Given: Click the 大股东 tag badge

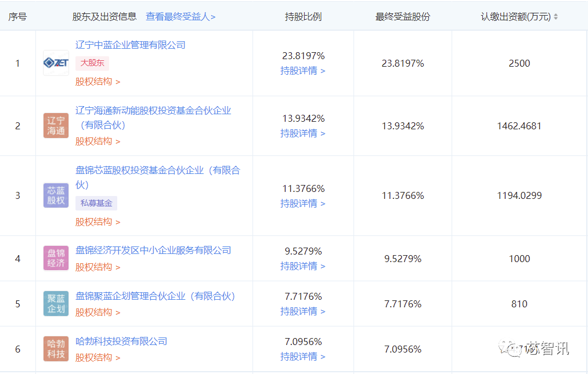Looking at the screenshot, I should pyautogui.click(x=92, y=63).
